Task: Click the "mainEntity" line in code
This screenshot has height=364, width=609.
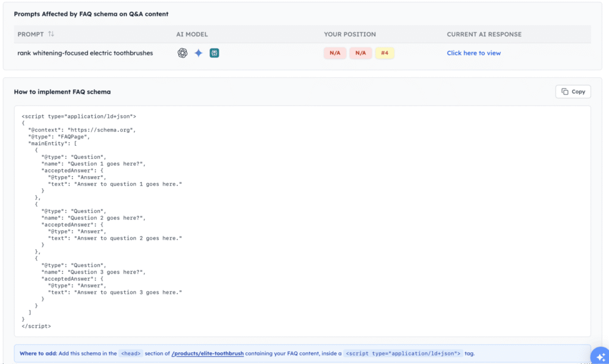Action: coord(52,143)
